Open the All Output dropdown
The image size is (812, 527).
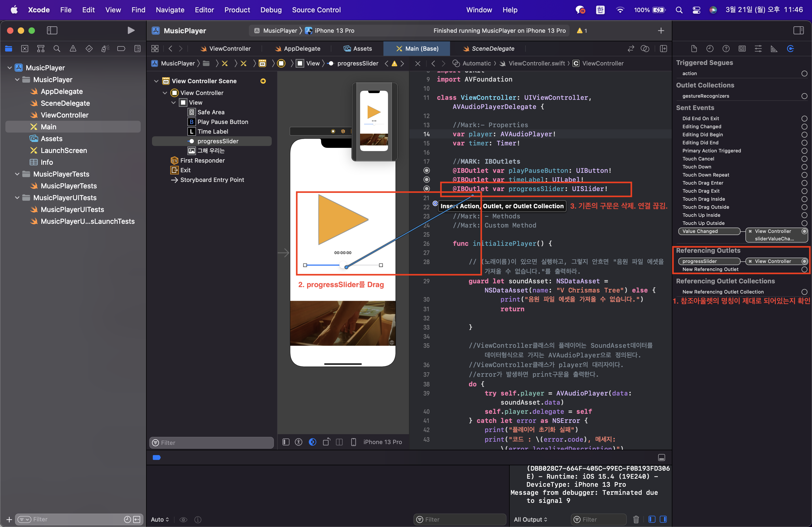[x=530, y=519]
